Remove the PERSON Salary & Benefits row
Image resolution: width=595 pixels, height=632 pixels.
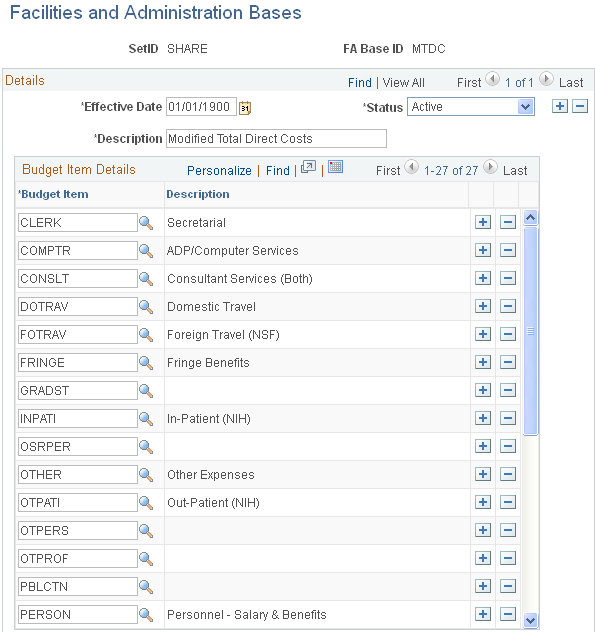[x=508, y=614]
